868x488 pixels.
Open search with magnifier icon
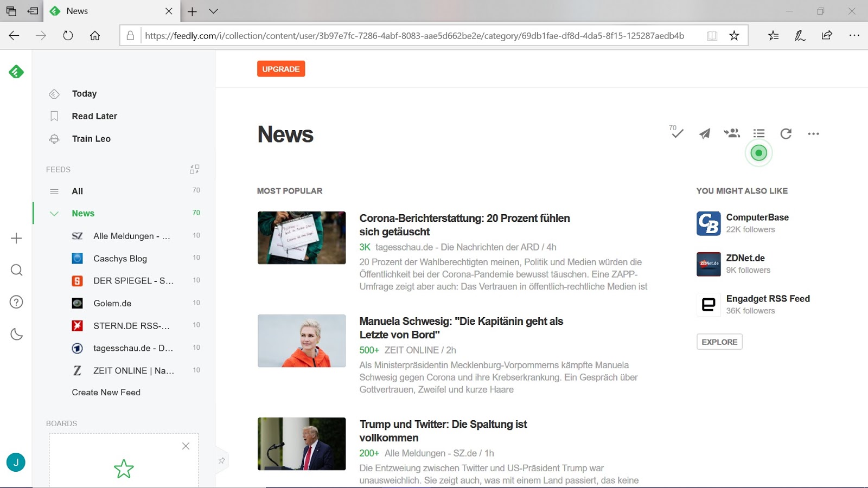tap(16, 270)
